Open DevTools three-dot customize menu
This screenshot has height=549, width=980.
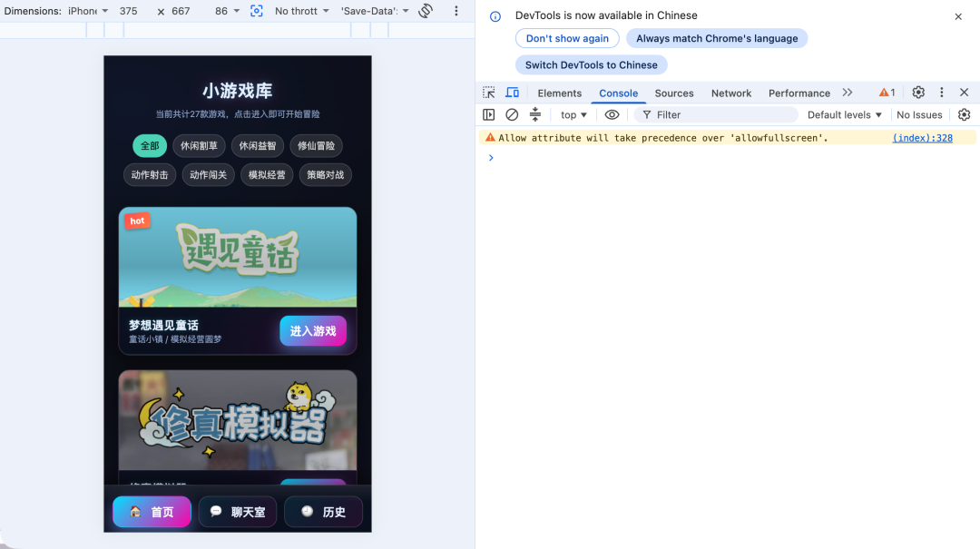942,93
